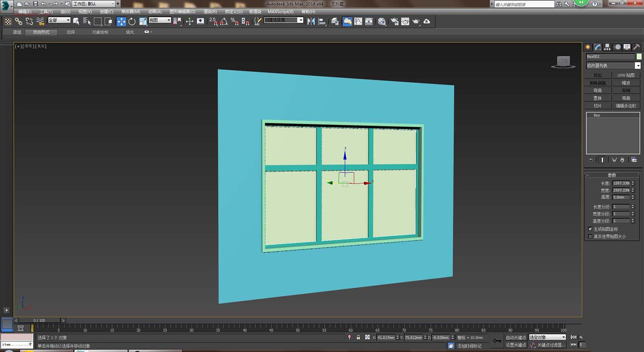Toggle the 2.5D snaps icon

coord(213,21)
